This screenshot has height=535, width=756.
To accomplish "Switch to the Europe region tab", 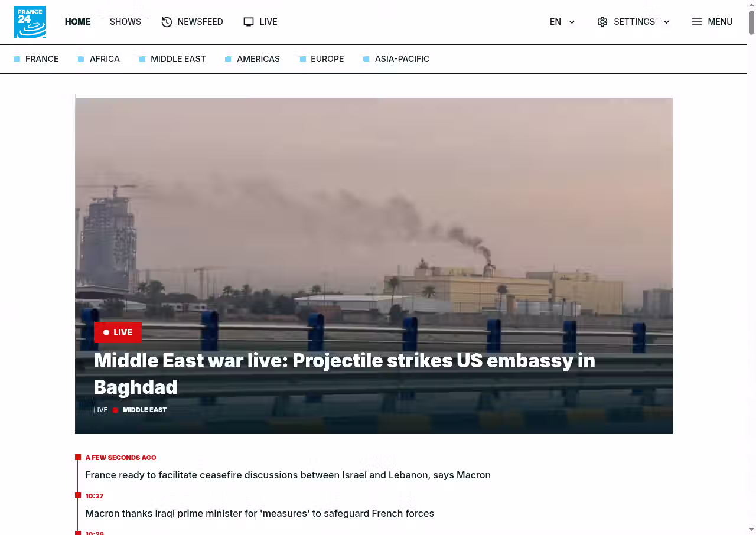I will [x=327, y=59].
